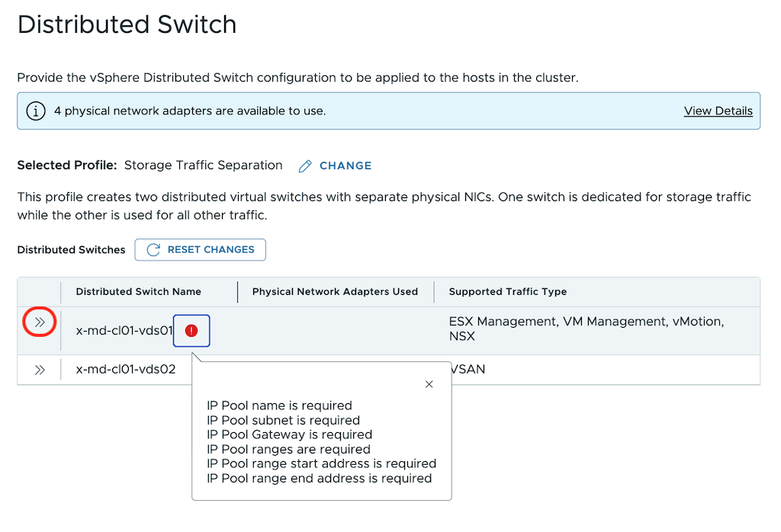Expand the x-md-cl01-vds01 switch row
781x532 pixels.
click(40, 322)
